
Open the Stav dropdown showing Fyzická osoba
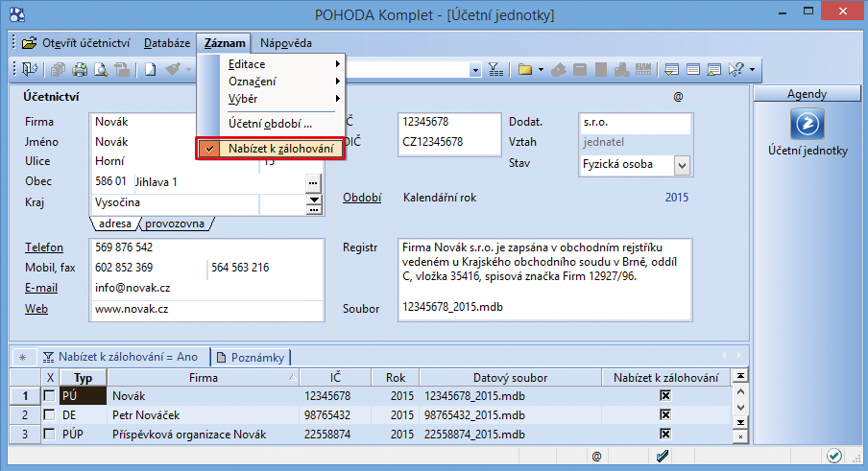682,165
